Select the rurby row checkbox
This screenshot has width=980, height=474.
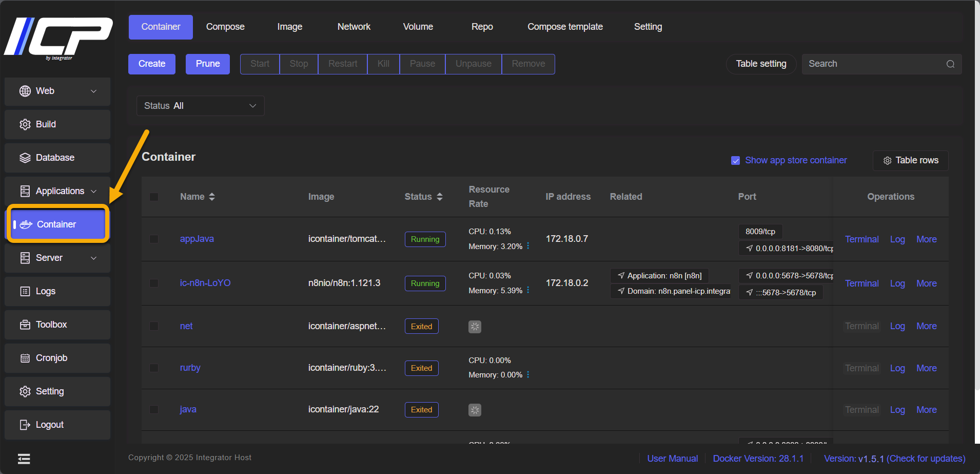tap(154, 368)
